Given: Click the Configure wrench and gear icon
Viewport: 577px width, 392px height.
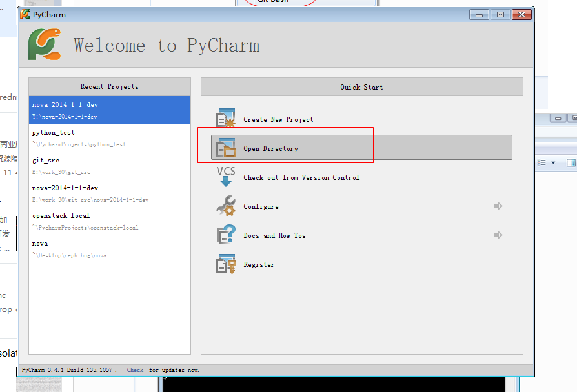Looking at the screenshot, I should point(226,206).
